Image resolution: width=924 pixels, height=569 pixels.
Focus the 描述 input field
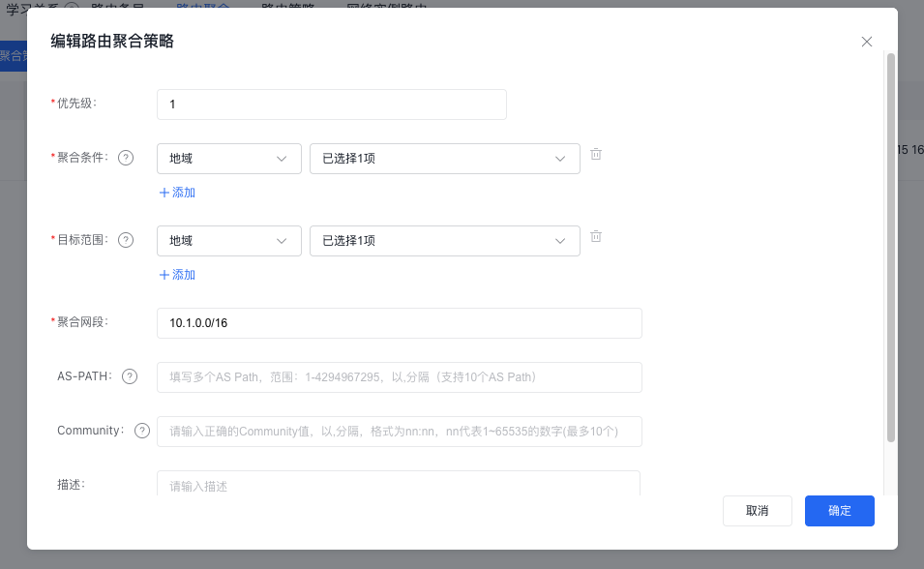click(x=399, y=484)
